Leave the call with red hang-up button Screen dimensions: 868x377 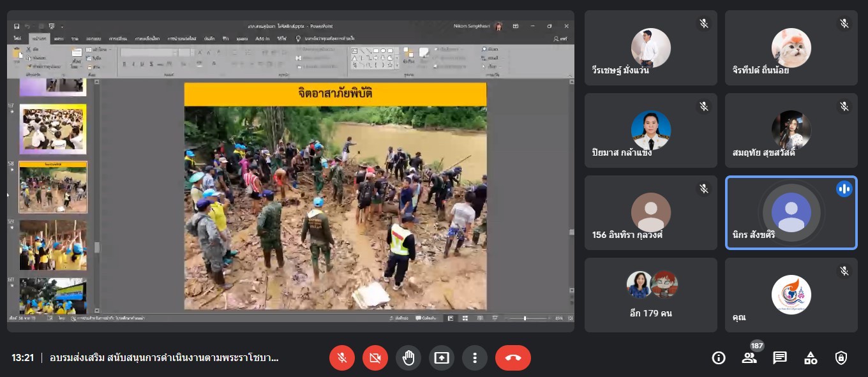click(x=513, y=358)
